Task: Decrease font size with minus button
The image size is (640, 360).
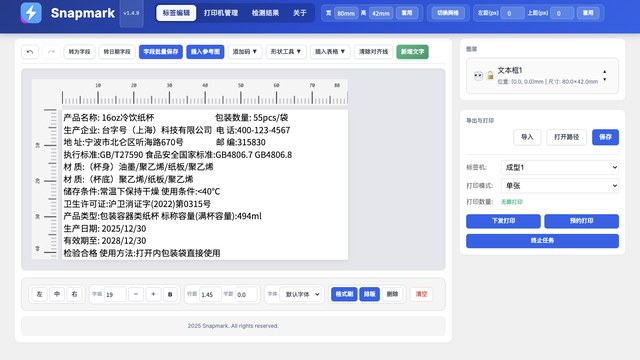Action: [136, 294]
